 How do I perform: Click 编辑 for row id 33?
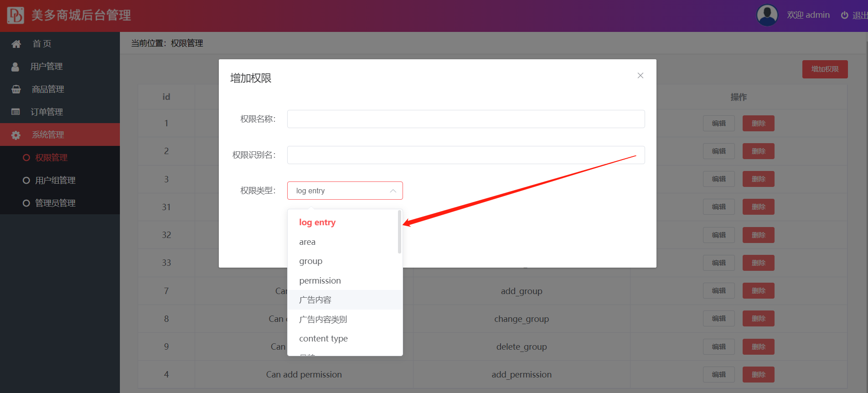719,263
